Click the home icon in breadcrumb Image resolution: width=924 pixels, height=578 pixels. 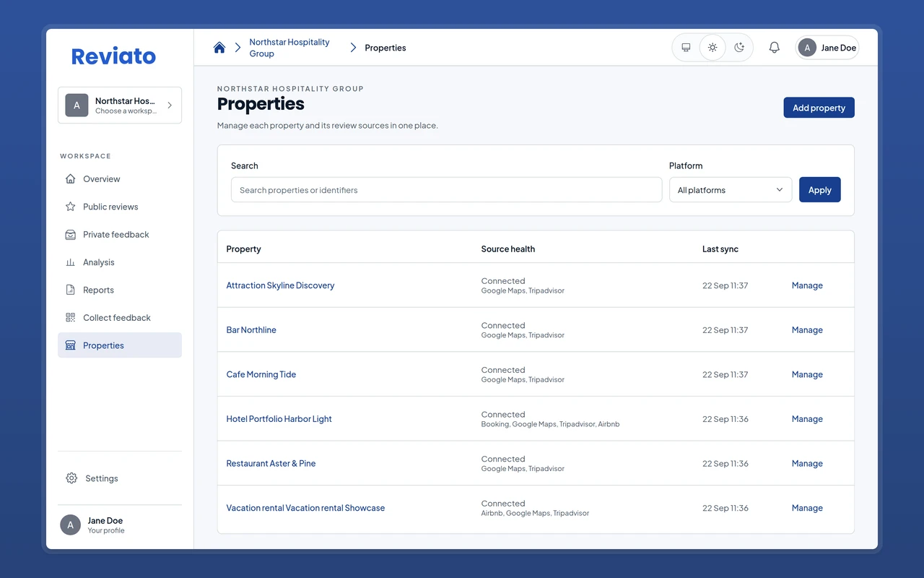tap(219, 48)
